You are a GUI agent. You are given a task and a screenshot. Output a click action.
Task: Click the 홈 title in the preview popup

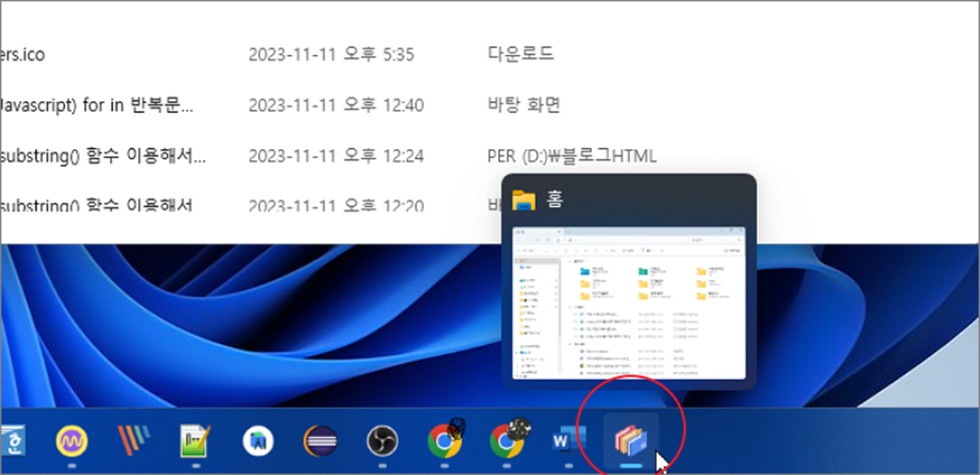point(555,200)
